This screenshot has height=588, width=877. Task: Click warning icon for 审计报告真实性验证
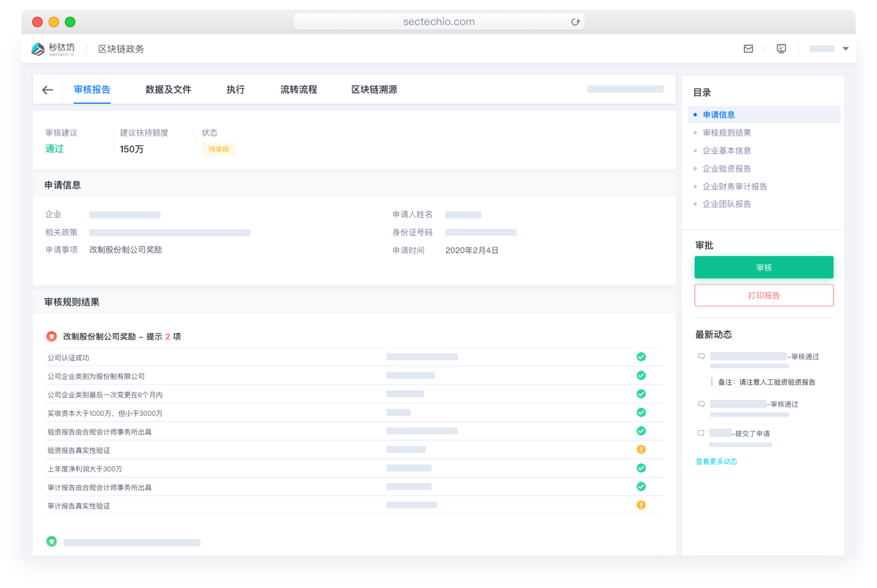[641, 505]
